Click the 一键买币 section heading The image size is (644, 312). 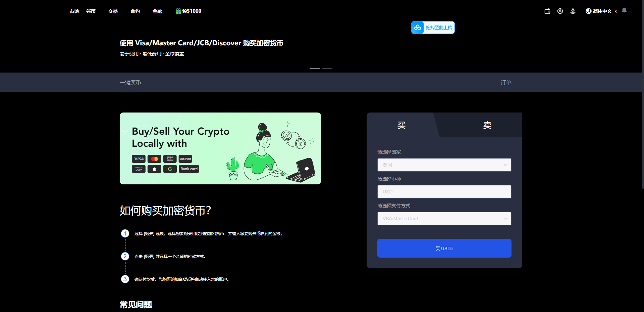pos(130,82)
